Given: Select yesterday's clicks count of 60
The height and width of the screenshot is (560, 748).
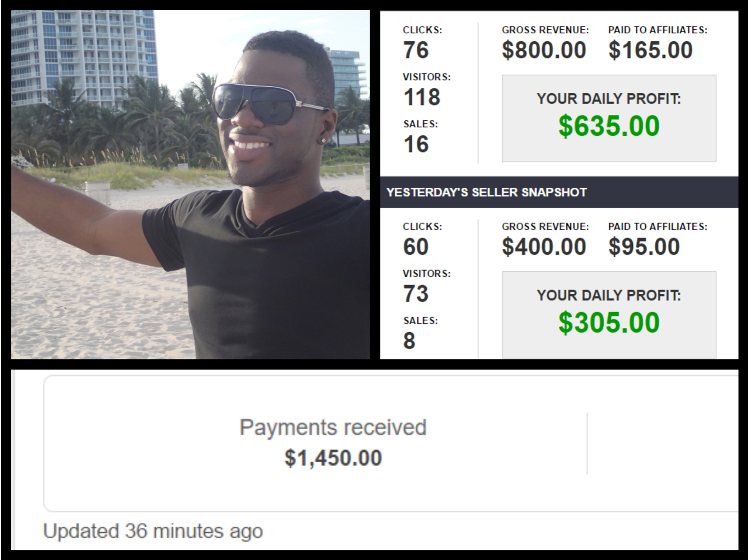Looking at the screenshot, I should pos(416,247).
